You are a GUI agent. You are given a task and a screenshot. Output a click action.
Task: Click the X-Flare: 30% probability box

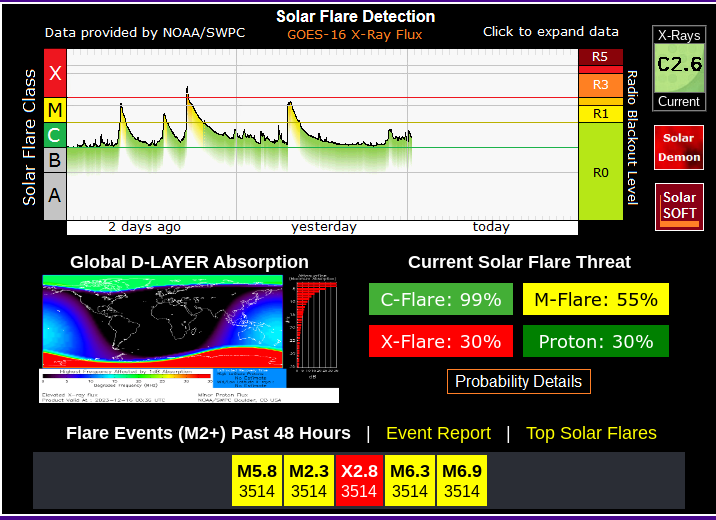[x=441, y=341]
